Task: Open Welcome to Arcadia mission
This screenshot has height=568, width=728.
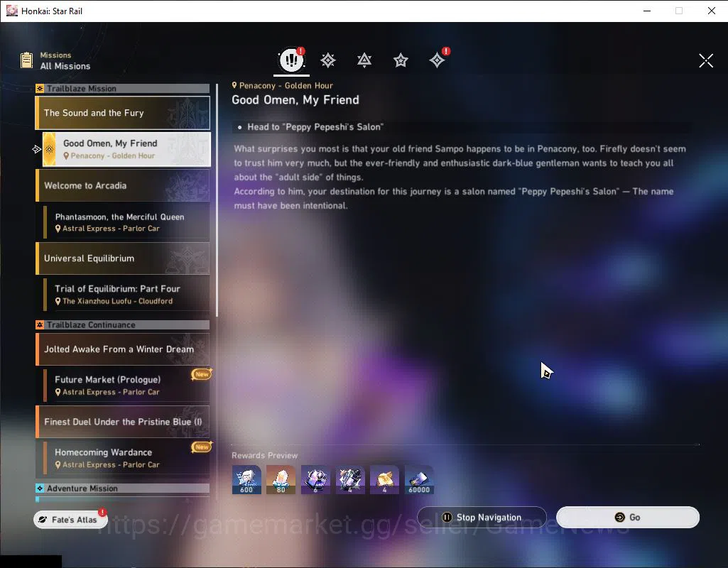Action: pos(123,185)
